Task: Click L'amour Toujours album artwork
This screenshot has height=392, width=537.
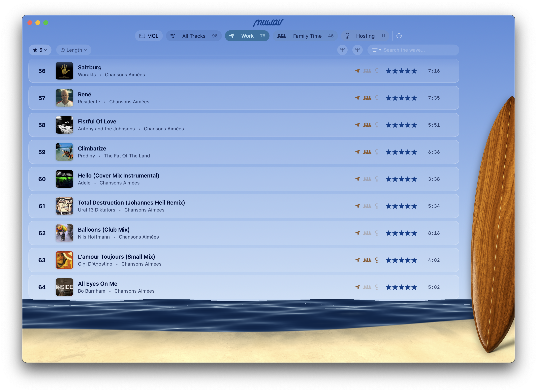Action: click(x=64, y=260)
